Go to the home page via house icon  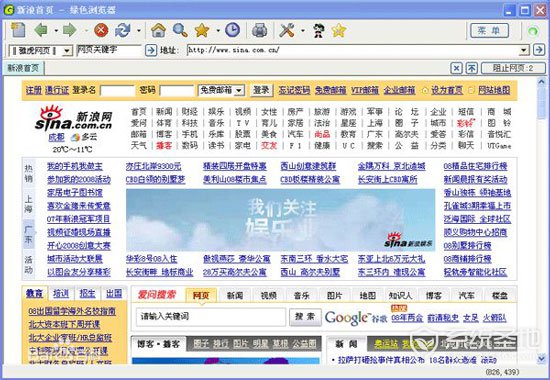pyautogui.click(x=158, y=30)
